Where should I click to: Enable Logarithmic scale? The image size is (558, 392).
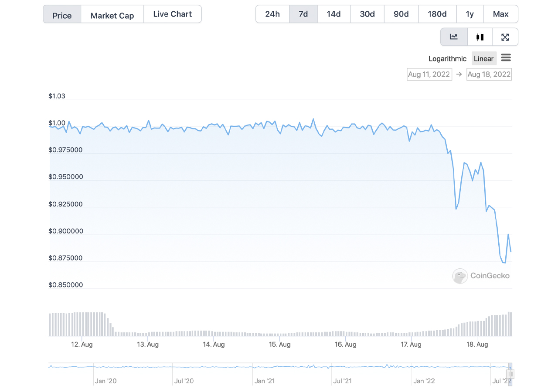[447, 58]
